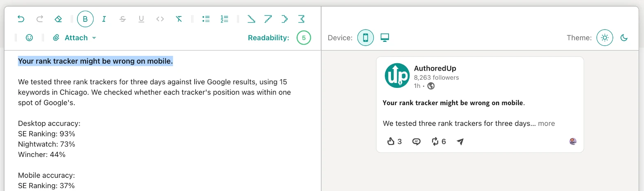Viewport: 644px width, 191px height.
Task: Click the paperclip attach icon
Action: [56, 38]
